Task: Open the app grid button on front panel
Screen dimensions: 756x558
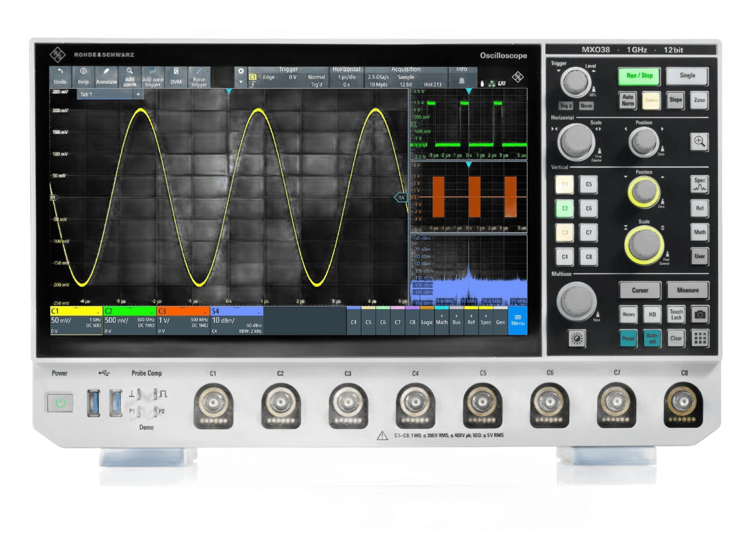Action: [700, 338]
